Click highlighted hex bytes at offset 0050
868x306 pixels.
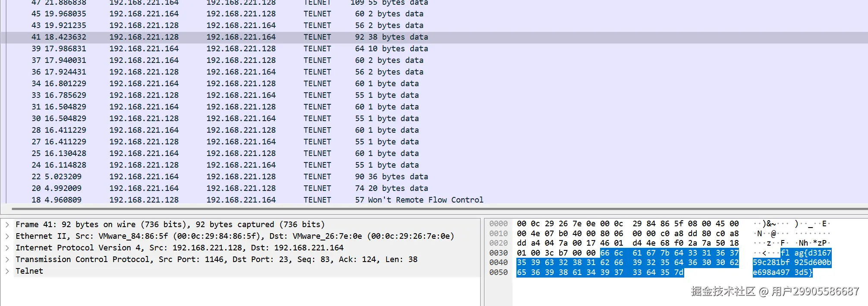coord(600,272)
